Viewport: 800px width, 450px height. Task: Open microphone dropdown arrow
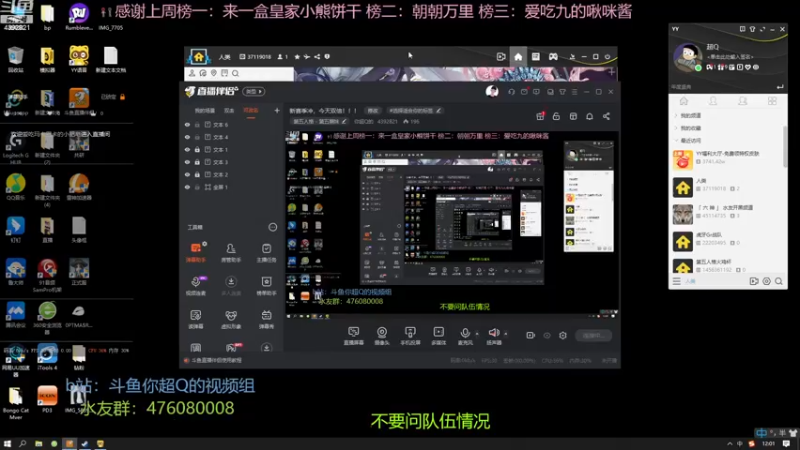click(x=477, y=334)
